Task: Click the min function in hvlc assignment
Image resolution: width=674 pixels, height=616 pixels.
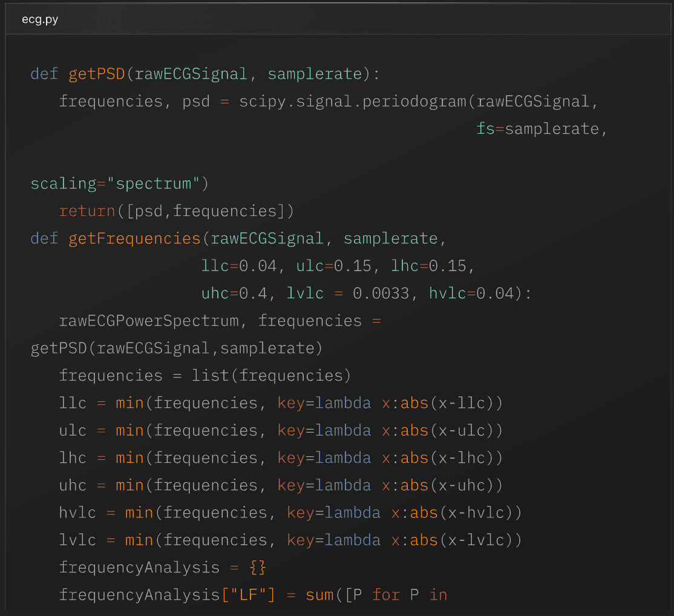Action: (139, 512)
